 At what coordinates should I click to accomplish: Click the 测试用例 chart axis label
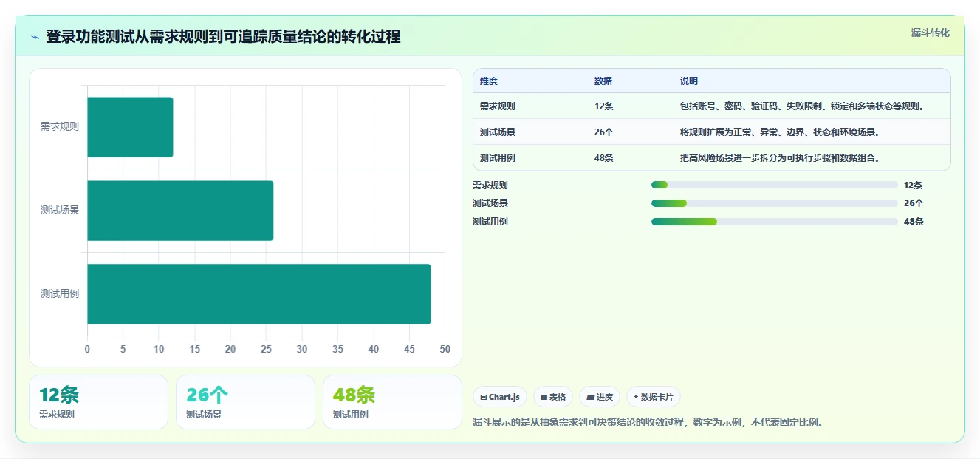point(60,294)
